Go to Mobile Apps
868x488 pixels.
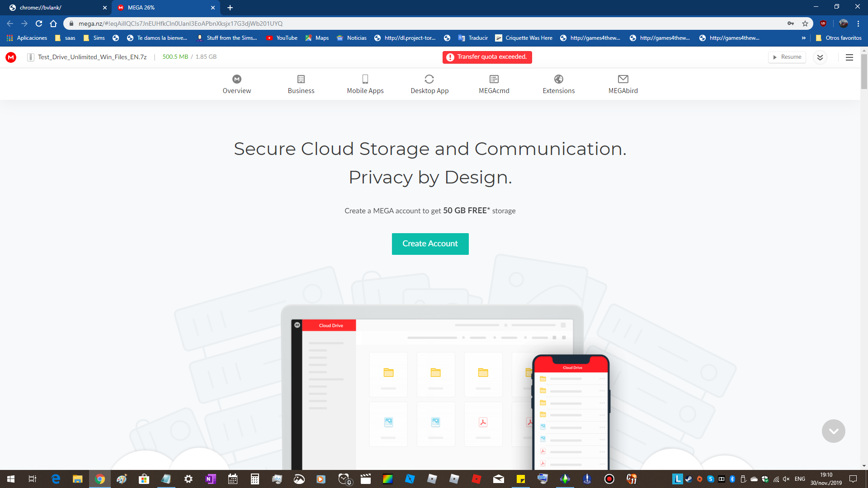point(365,84)
